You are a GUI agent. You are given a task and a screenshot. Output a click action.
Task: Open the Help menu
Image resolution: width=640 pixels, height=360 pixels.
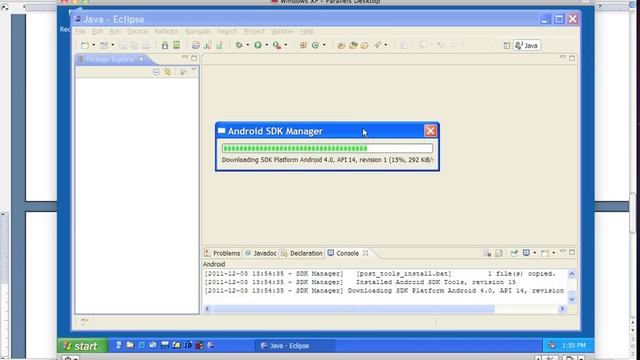307,31
